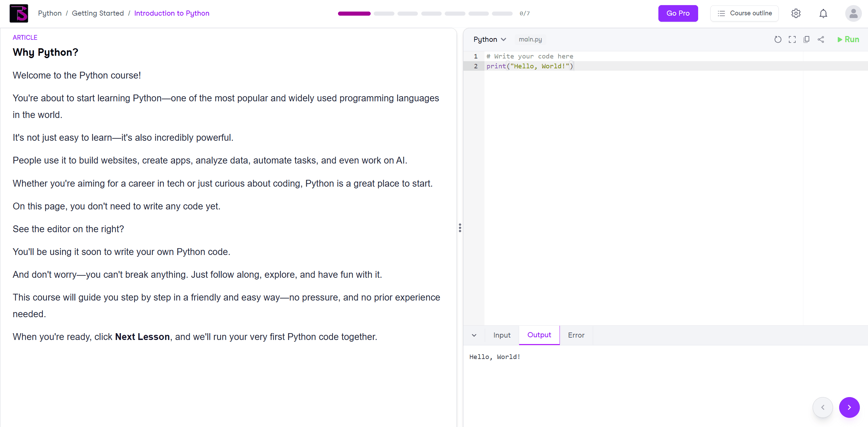Go back using the left arrow button
Viewport: 868px width, 427px height.
point(823,407)
